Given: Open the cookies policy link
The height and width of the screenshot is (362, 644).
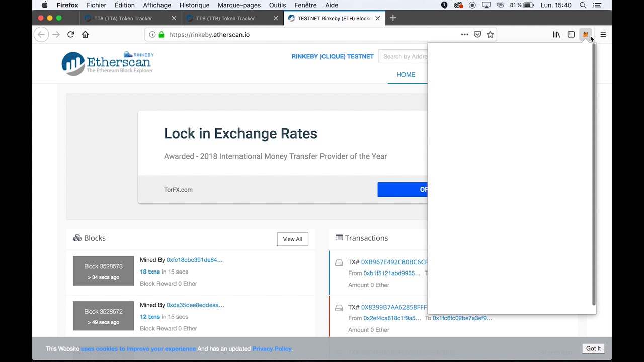Looking at the screenshot, I should point(138,349).
